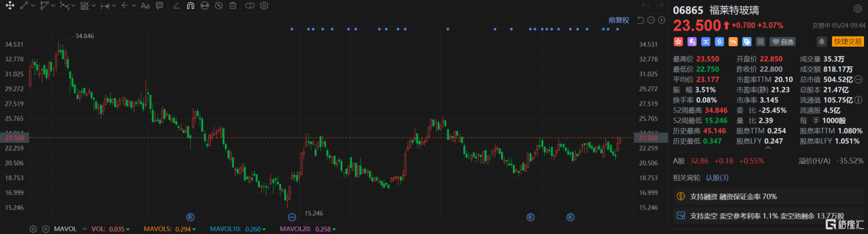
Task: Remove the MAVOL indicator
Action: point(46,229)
